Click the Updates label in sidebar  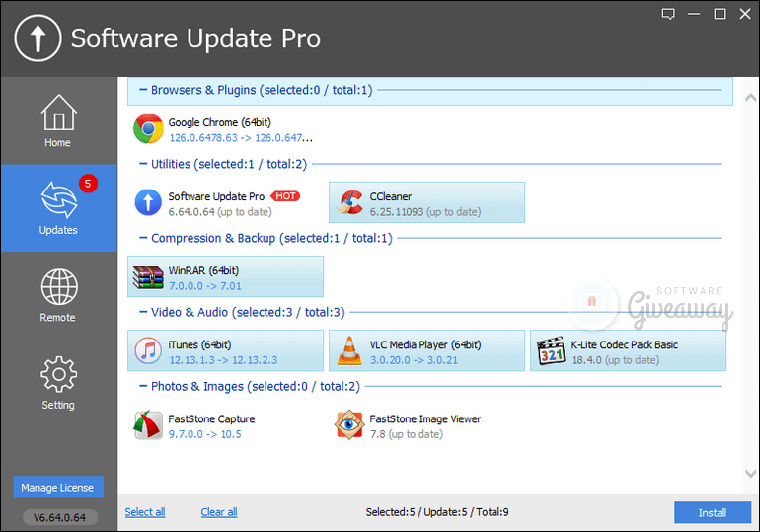(58, 230)
